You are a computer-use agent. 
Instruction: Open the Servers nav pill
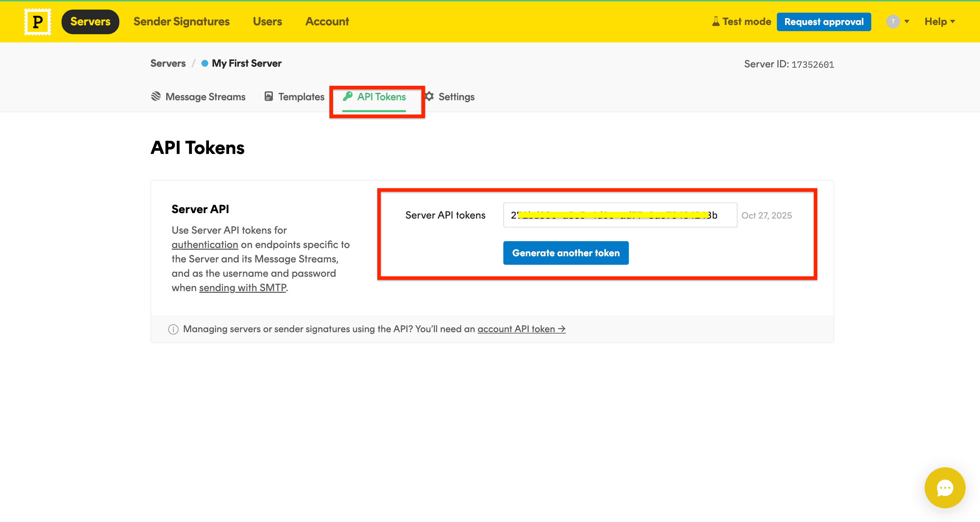[90, 22]
